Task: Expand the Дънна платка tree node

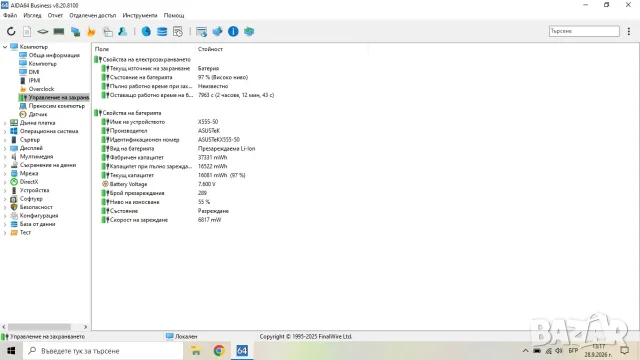Action: point(5,122)
